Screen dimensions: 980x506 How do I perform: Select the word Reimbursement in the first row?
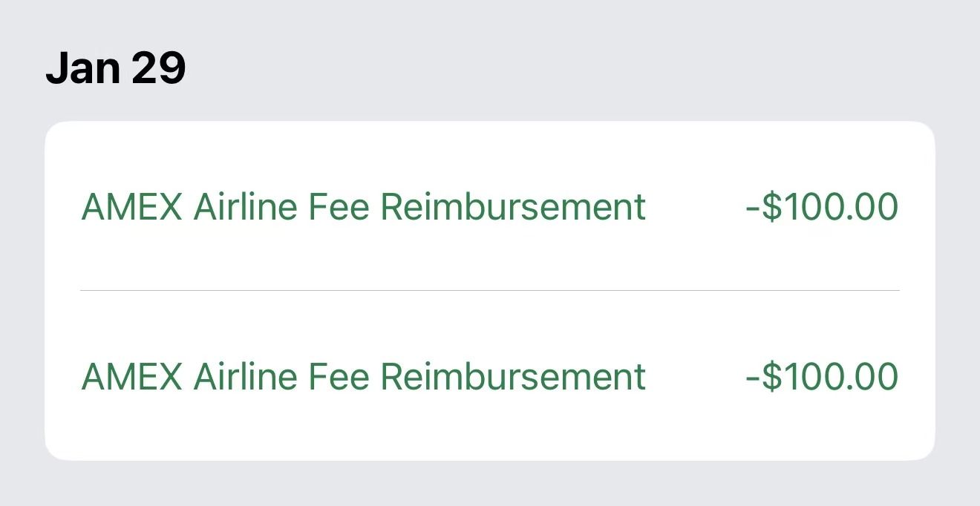tap(513, 206)
